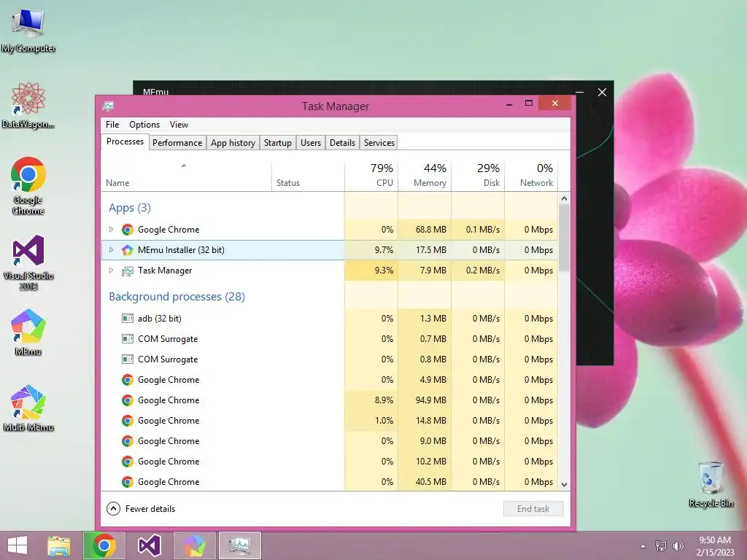Minimize the MEmu installer window
747x560 pixels.
pyautogui.click(x=579, y=93)
